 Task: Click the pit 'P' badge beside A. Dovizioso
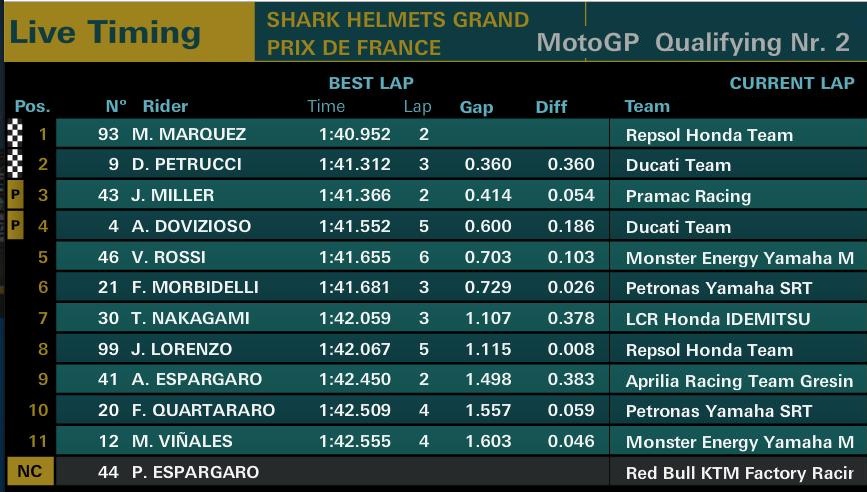(x=15, y=226)
